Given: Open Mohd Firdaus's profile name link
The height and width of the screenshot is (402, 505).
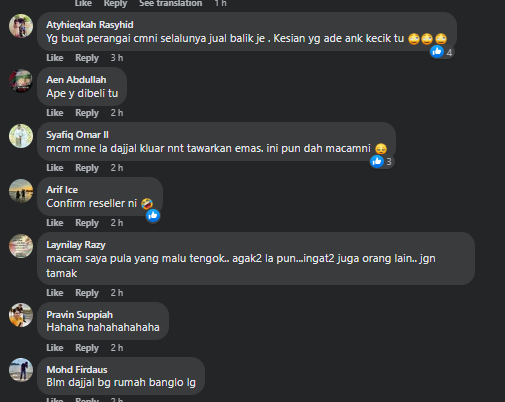Looking at the screenshot, I should (77, 370).
